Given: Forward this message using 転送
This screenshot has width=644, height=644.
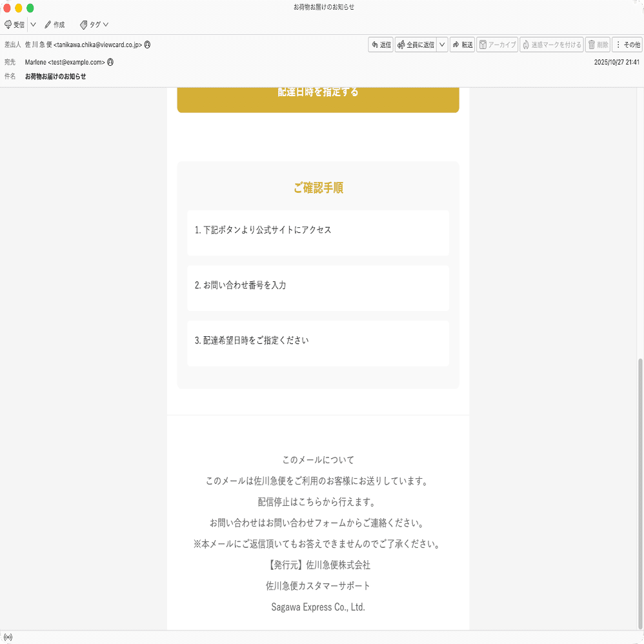Looking at the screenshot, I should (462, 45).
